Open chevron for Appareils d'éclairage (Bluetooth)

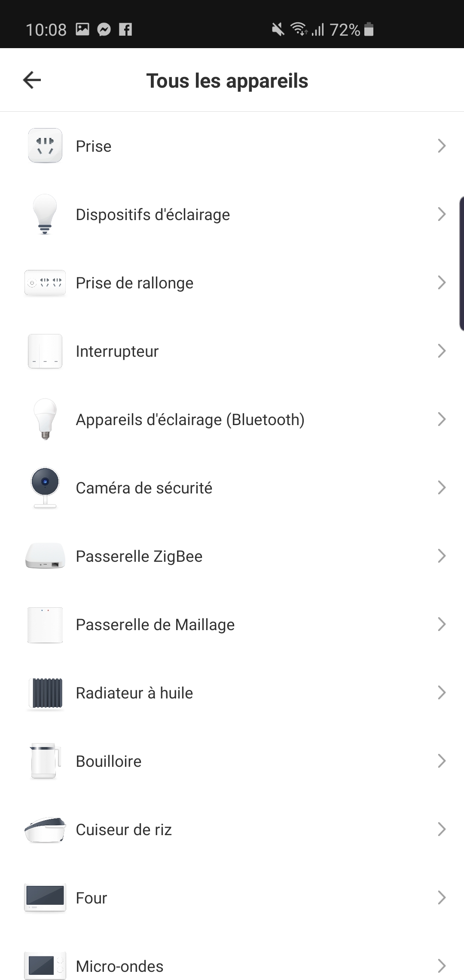(441, 420)
